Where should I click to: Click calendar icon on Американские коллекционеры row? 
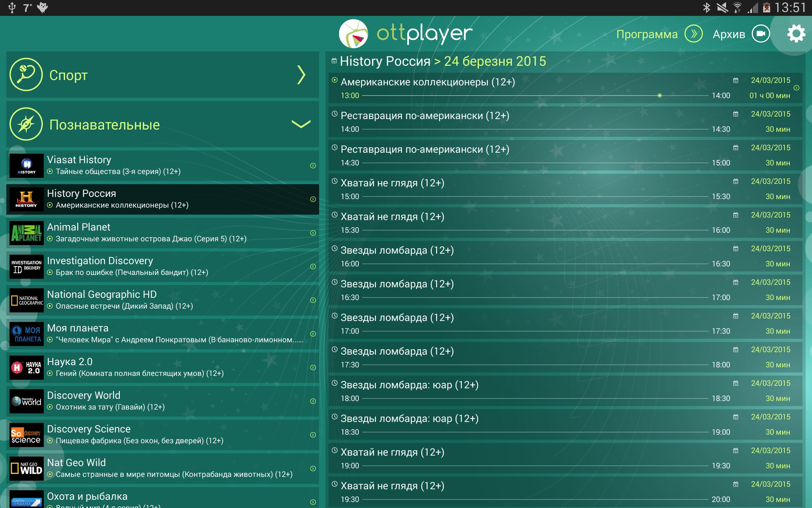click(736, 80)
